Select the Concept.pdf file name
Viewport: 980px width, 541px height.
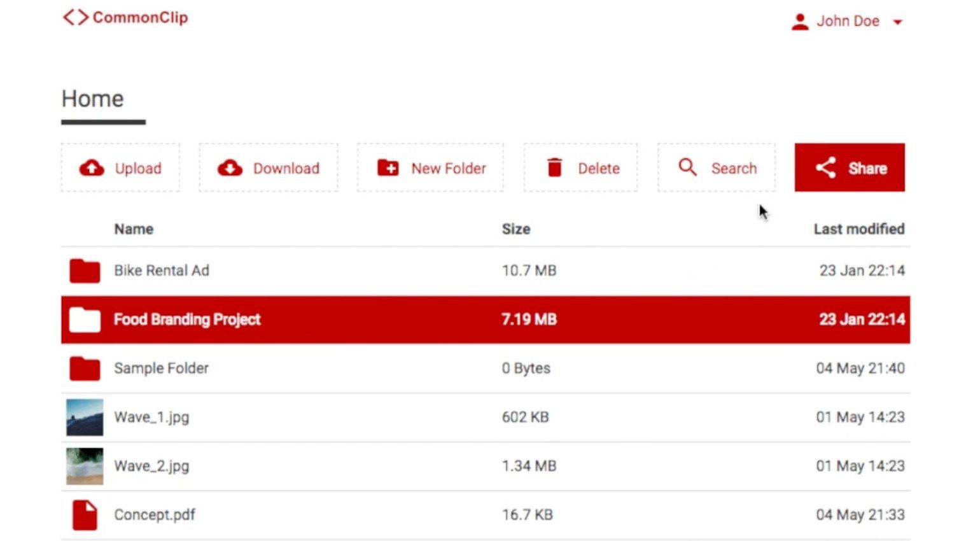click(x=155, y=515)
